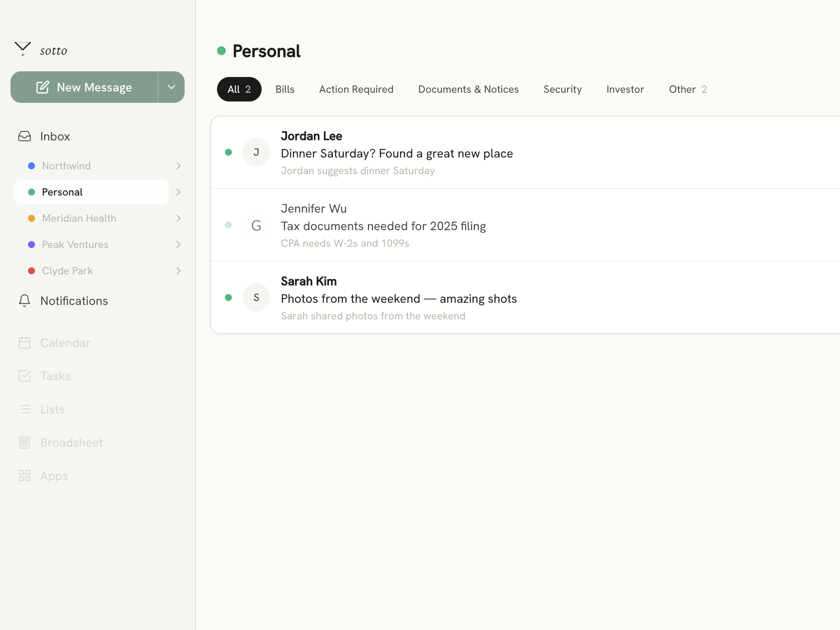Toggle unread dot on the Sarah Kim email
This screenshot has width=840, height=630.
(228, 297)
